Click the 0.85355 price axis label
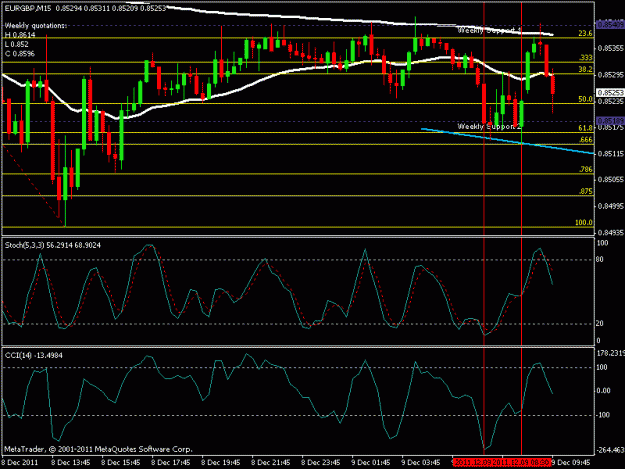Screen dimensions: 625x469 point(611,48)
